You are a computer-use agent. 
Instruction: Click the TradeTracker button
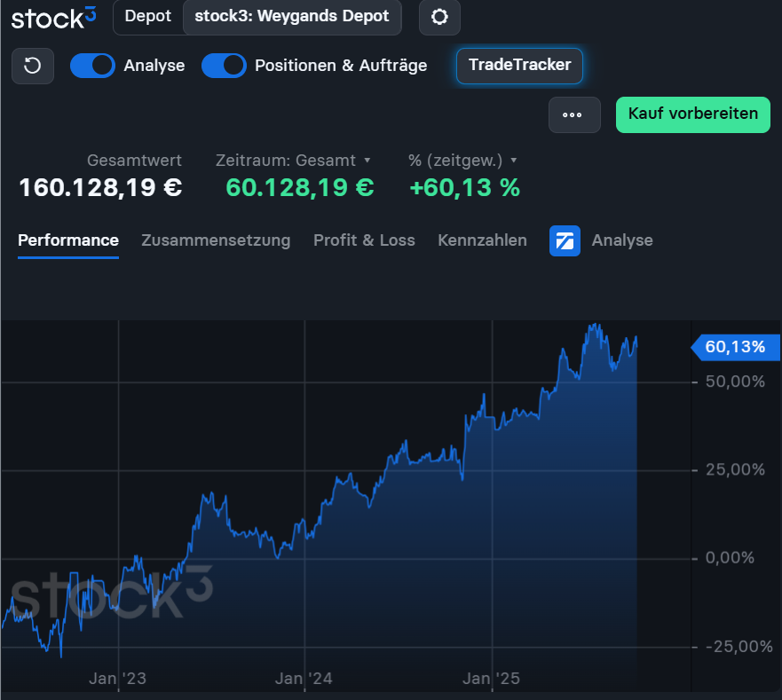point(519,65)
